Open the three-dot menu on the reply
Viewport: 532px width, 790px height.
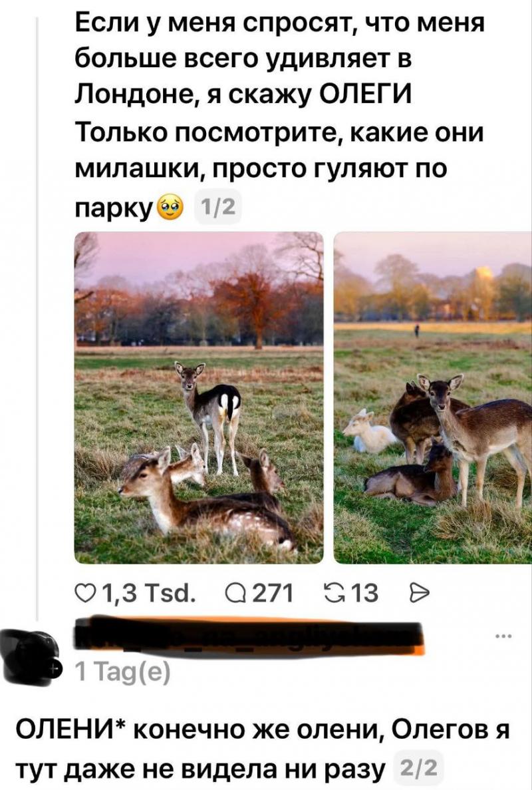[503, 636]
